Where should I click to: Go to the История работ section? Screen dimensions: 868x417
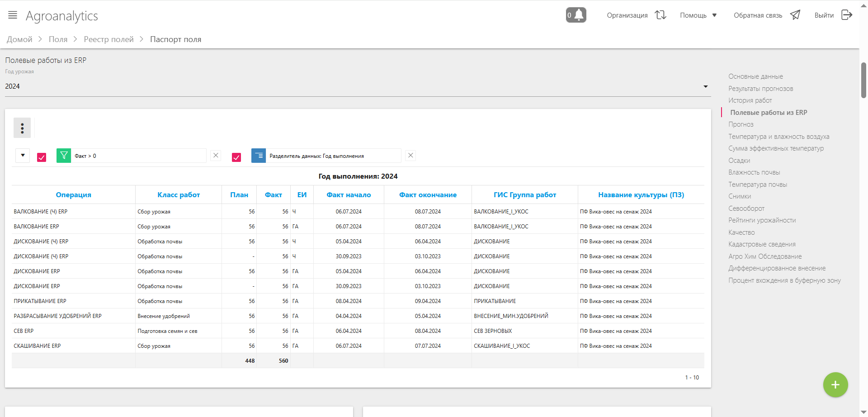click(x=750, y=100)
